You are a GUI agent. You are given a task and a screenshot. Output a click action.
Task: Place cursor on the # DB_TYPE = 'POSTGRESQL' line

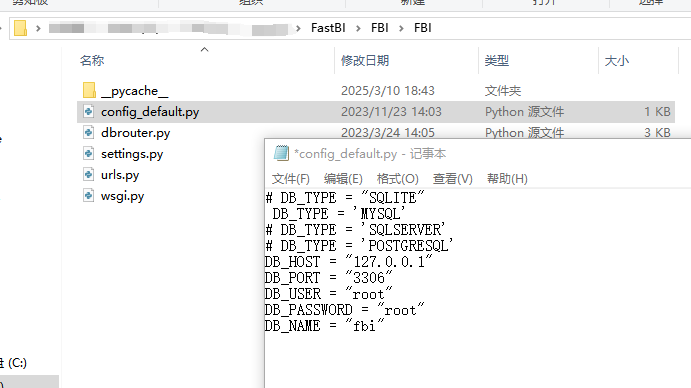[359, 246]
